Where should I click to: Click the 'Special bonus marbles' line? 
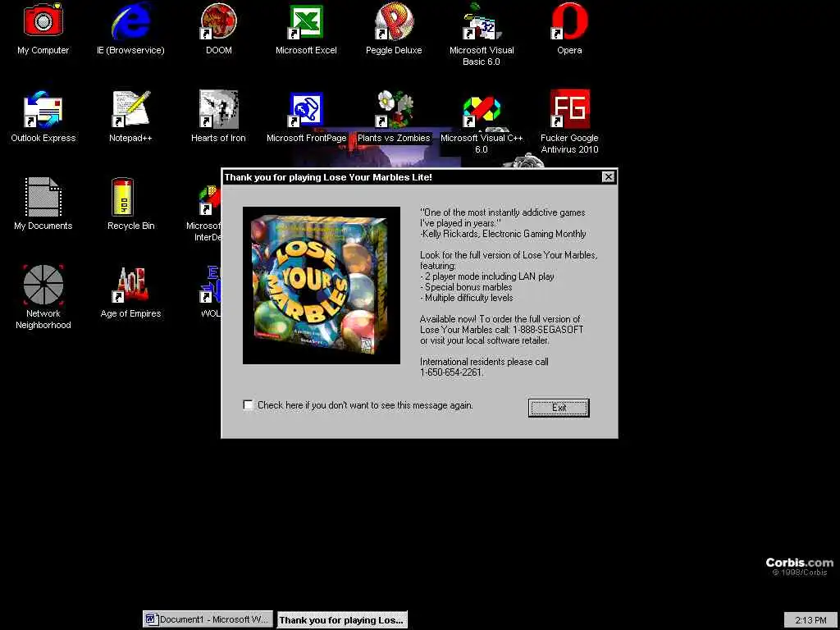click(x=466, y=287)
